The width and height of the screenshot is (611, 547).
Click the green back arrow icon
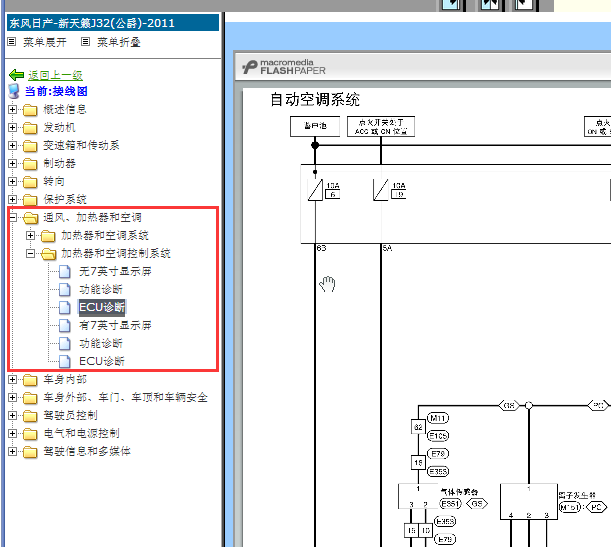16,74
